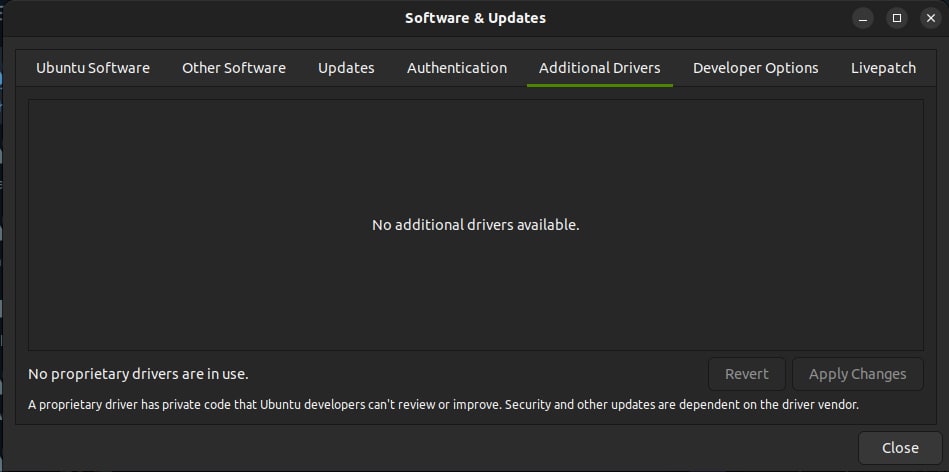Maximize the Software & Updates window
This screenshot has width=949, height=472.
pyautogui.click(x=897, y=18)
